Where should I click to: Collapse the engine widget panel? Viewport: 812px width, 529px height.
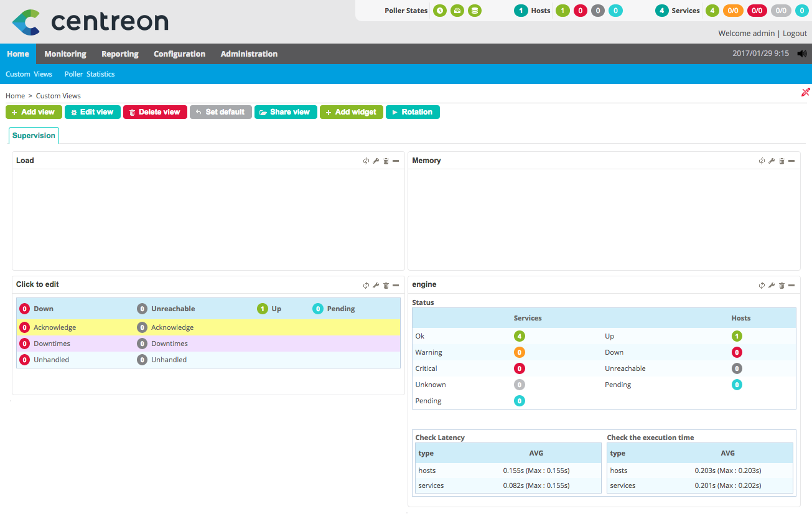pos(791,286)
